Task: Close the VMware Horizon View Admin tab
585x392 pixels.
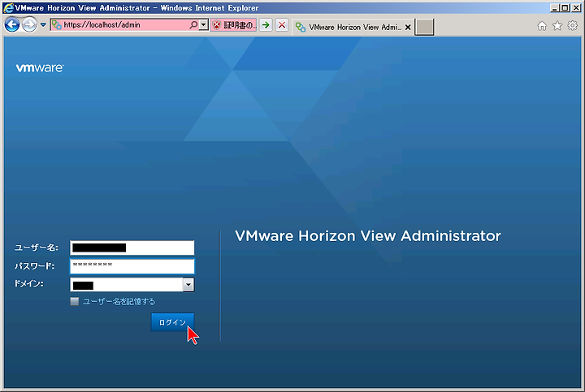Action: (x=408, y=28)
